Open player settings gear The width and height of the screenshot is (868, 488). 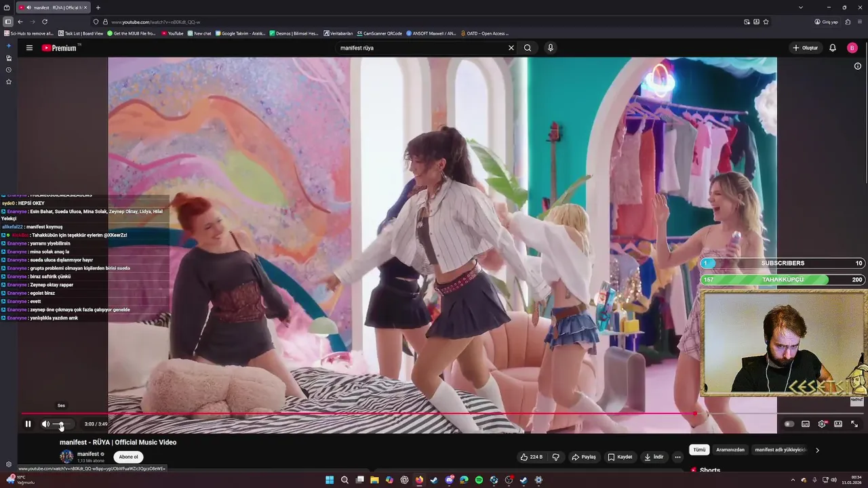coord(822,424)
